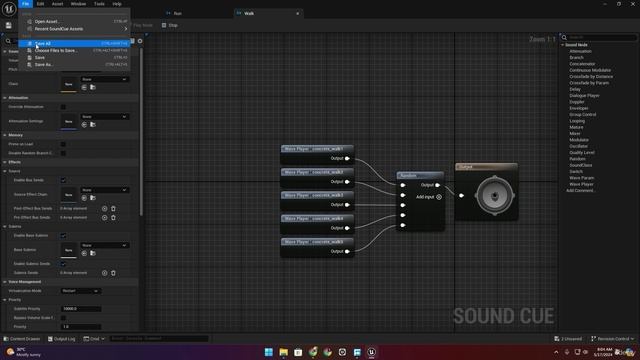
Task: Collapse the Voice Management section
Action: click(x=5, y=282)
